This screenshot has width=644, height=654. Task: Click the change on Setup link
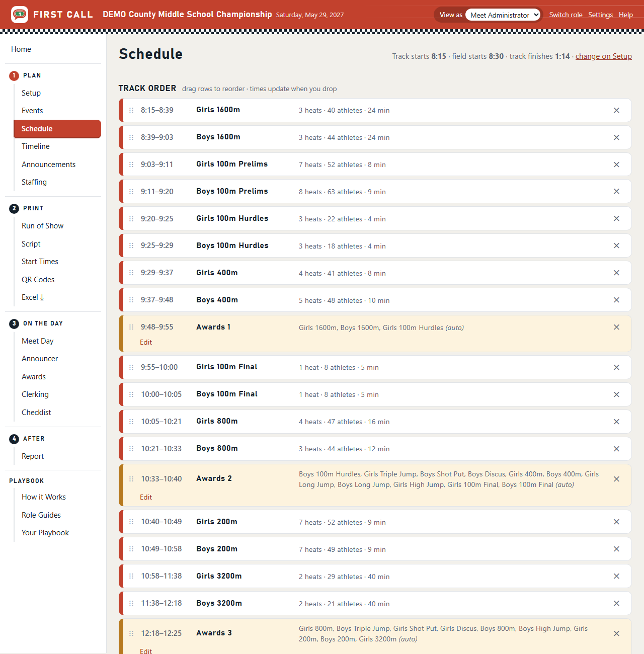[604, 56]
